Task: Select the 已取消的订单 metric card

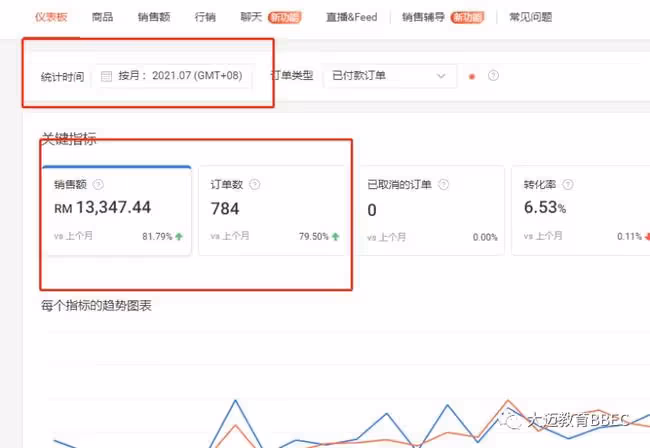Action: pos(430,211)
